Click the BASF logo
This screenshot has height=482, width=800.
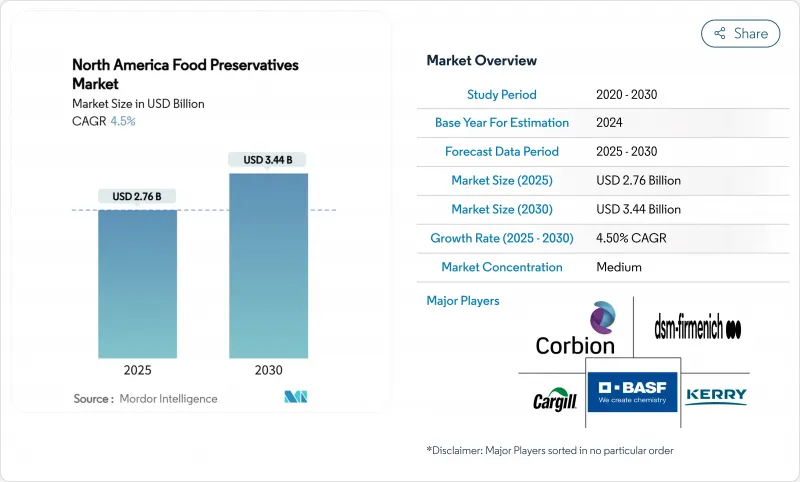632,392
